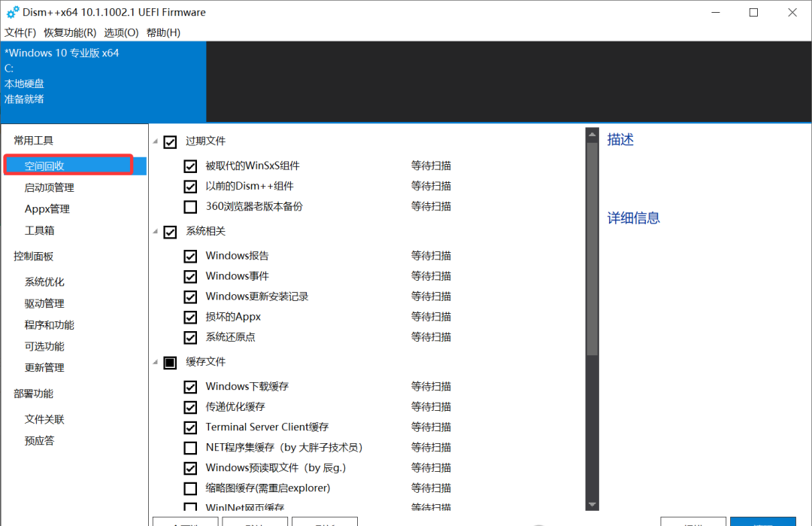This screenshot has width=812, height=526.
Task: Collapse the 系统相关 section arrow
Action: pos(156,232)
